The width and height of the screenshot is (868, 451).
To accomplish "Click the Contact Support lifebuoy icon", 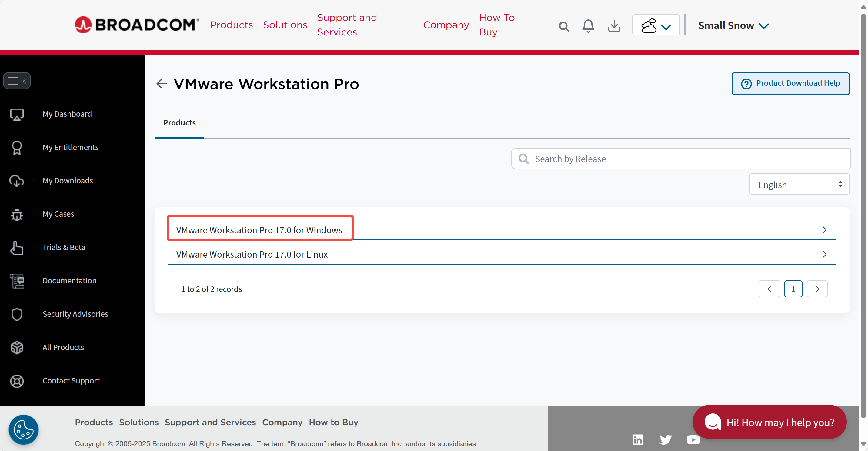I will click(x=17, y=381).
